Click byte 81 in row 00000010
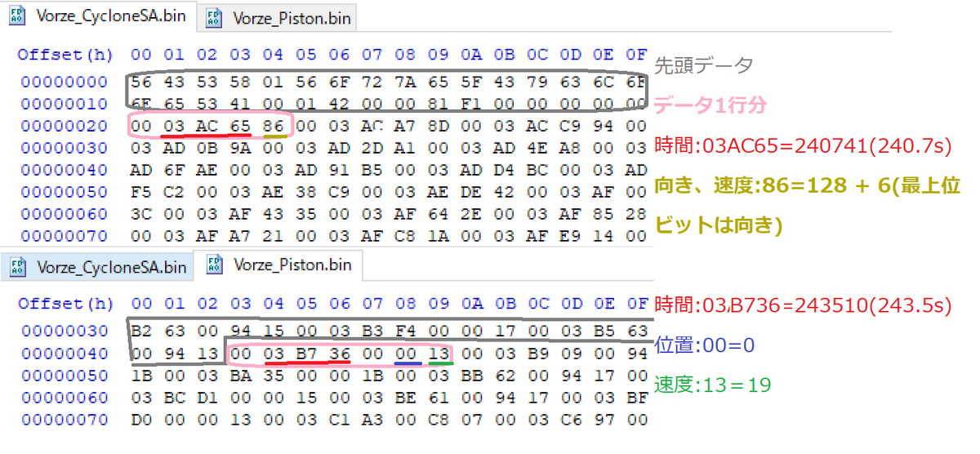The width and height of the screenshot is (980, 454). 439,104
